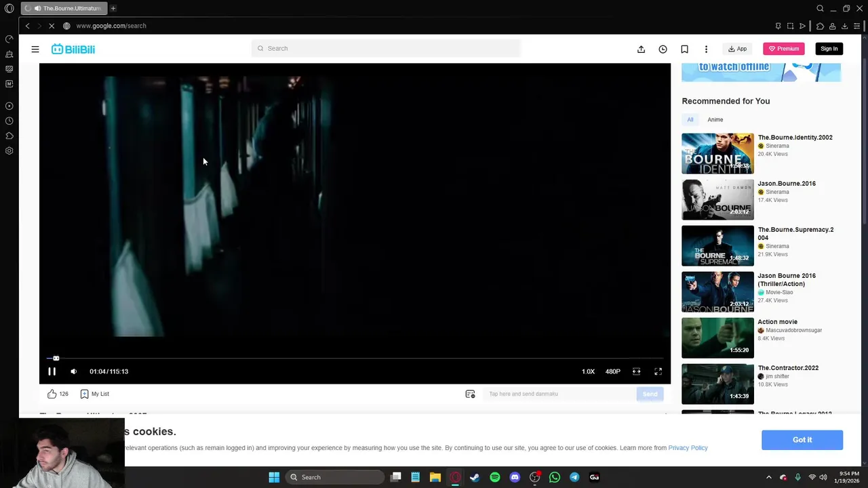Screen dimensions: 868x488
Task: Enter fullscreen video mode
Action: click(658, 371)
